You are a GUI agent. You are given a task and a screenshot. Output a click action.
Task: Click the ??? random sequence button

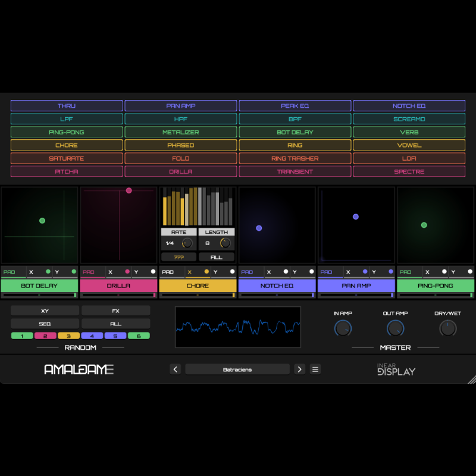pos(179,257)
